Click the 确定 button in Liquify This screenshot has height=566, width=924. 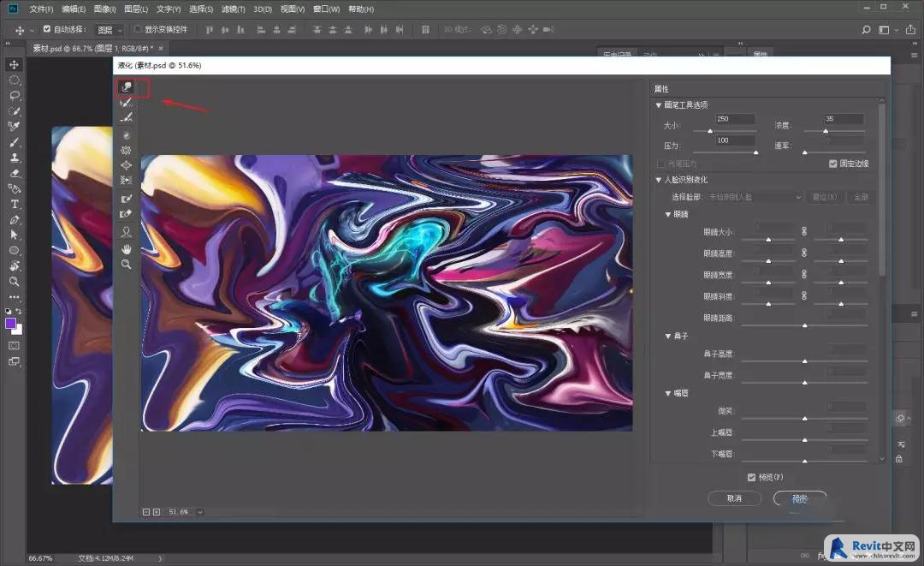coord(800,499)
